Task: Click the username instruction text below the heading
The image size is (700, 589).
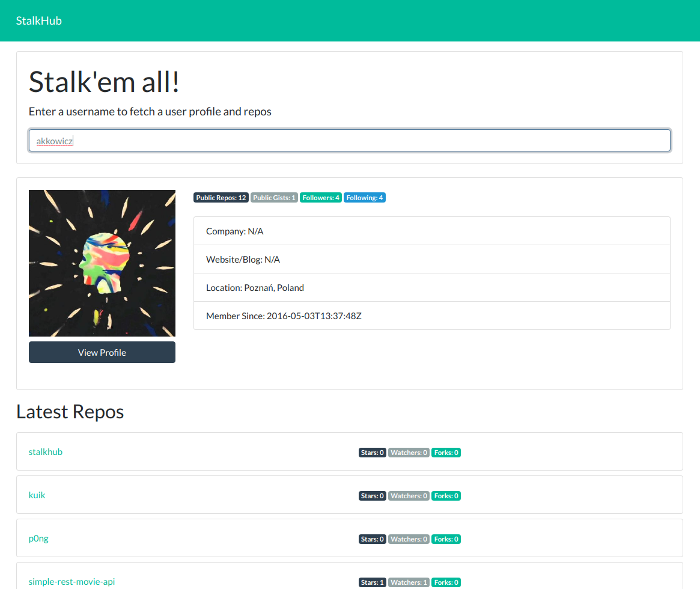Action: click(x=150, y=112)
